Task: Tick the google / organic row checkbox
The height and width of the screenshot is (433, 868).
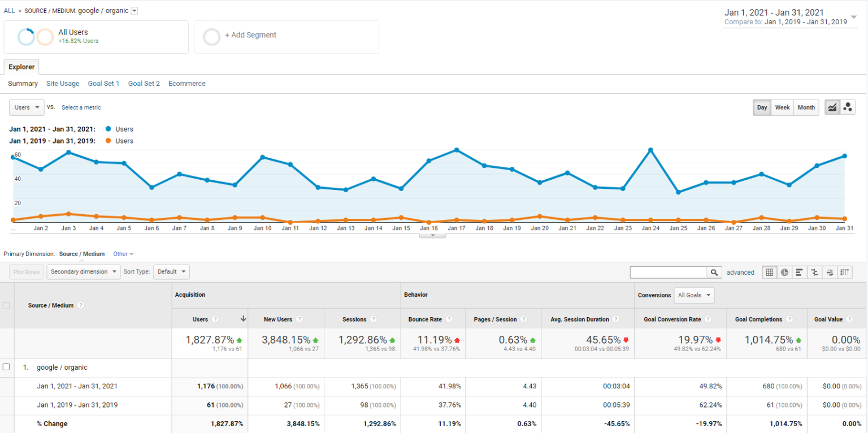Action: (6, 367)
